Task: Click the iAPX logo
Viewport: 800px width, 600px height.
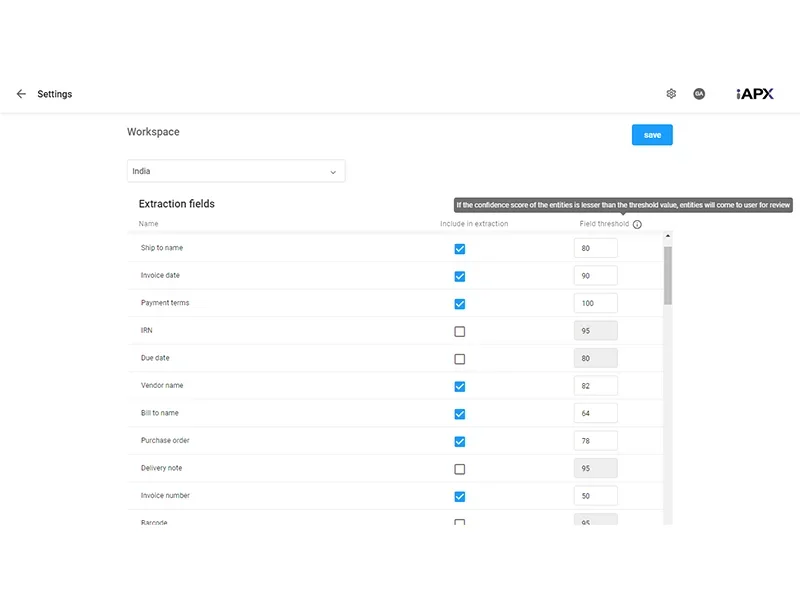Action: point(754,93)
